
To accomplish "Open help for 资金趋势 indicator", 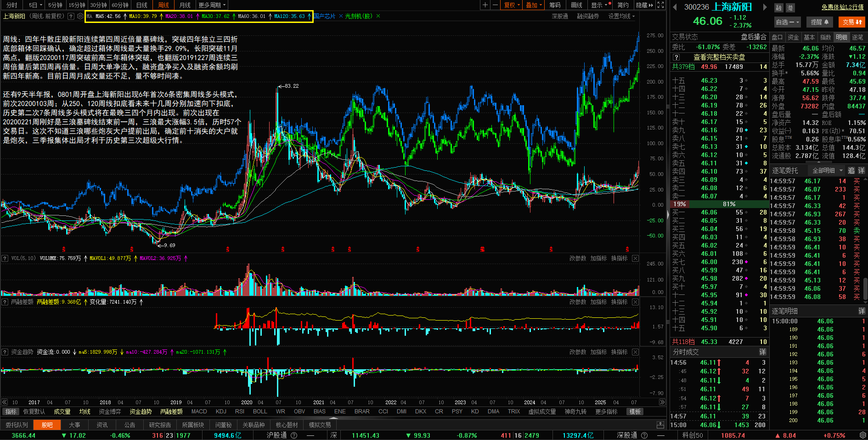I will click(x=5, y=352).
